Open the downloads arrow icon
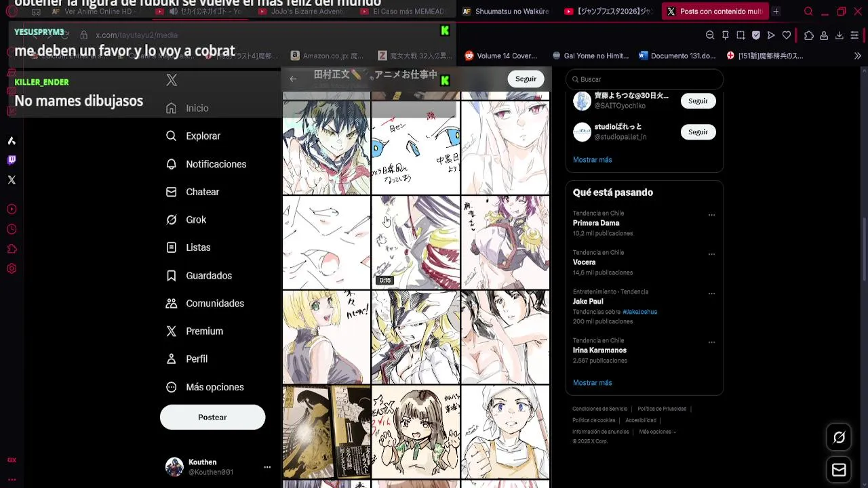The width and height of the screenshot is (868, 488). (x=840, y=35)
